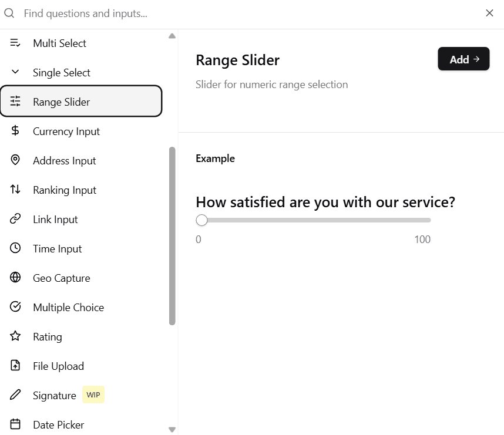Open the Multiple Choice question type
504x435 pixels.
[68, 307]
